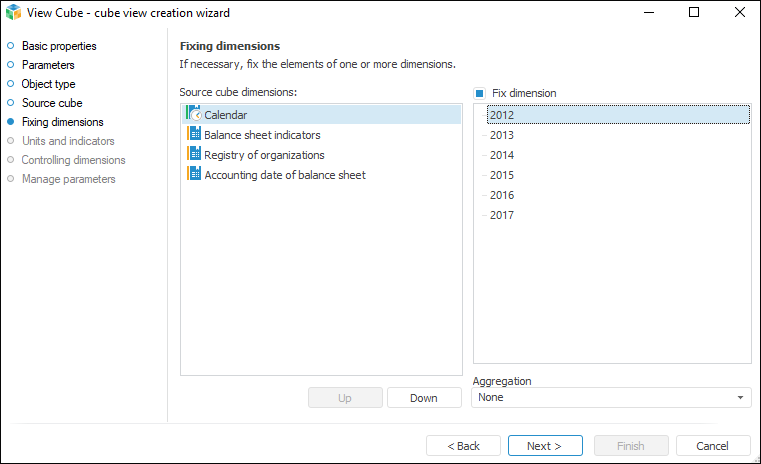Move dimension Down in the list
Viewport: 761px width, 464px height.
424,398
